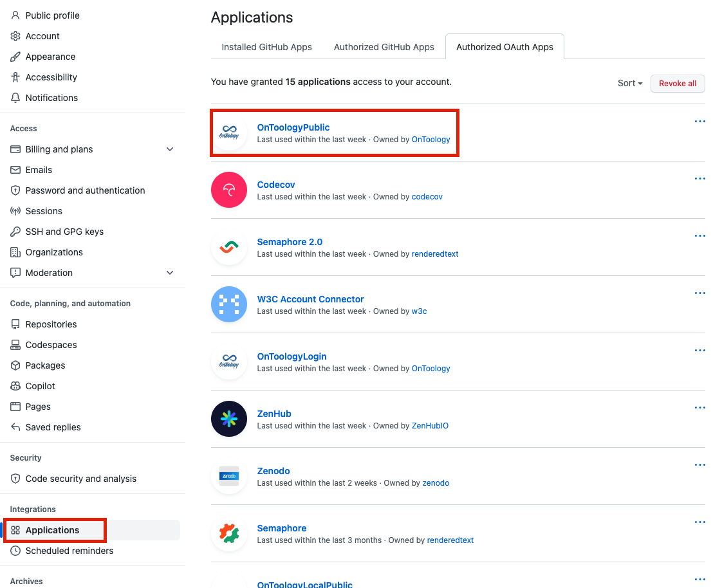The height and width of the screenshot is (588, 722).
Task: Expand the Moderation section chevron
Action: pyautogui.click(x=170, y=273)
